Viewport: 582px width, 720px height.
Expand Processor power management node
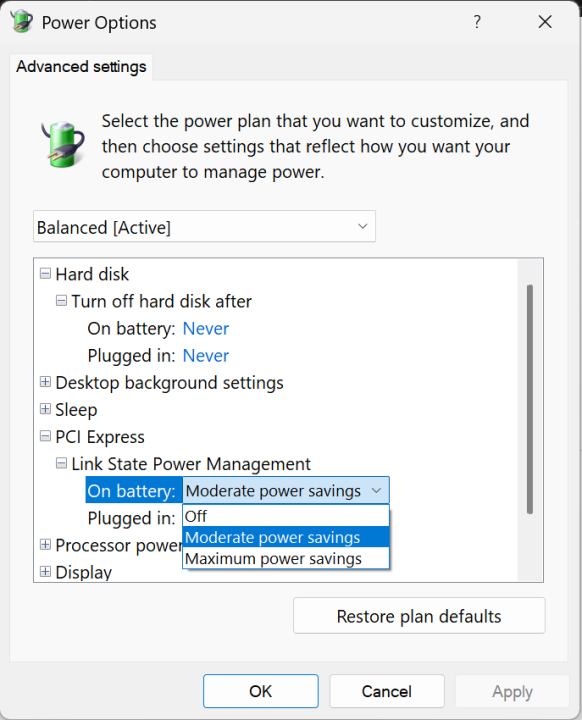click(45, 545)
